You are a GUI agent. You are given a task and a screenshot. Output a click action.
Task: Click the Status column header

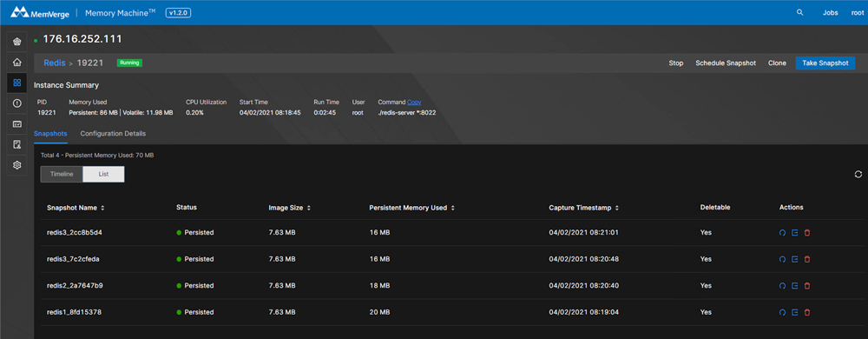coord(187,207)
